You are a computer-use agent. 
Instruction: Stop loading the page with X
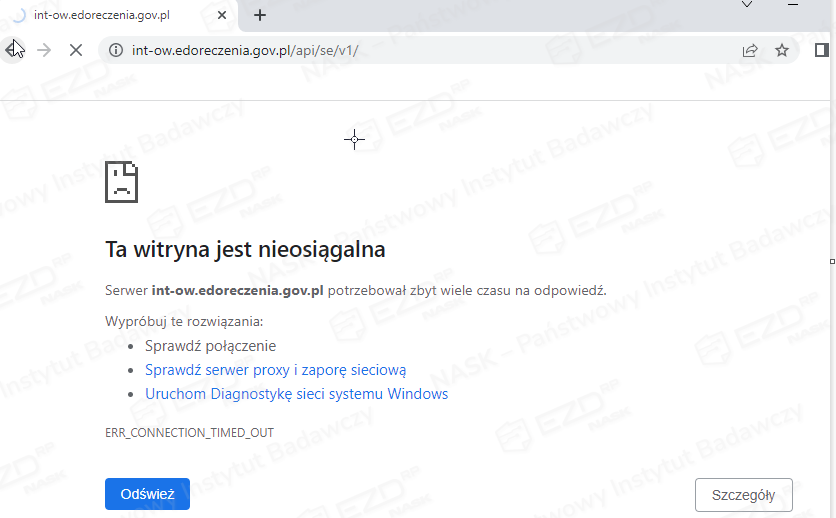pyautogui.click(x=75, y=50)
